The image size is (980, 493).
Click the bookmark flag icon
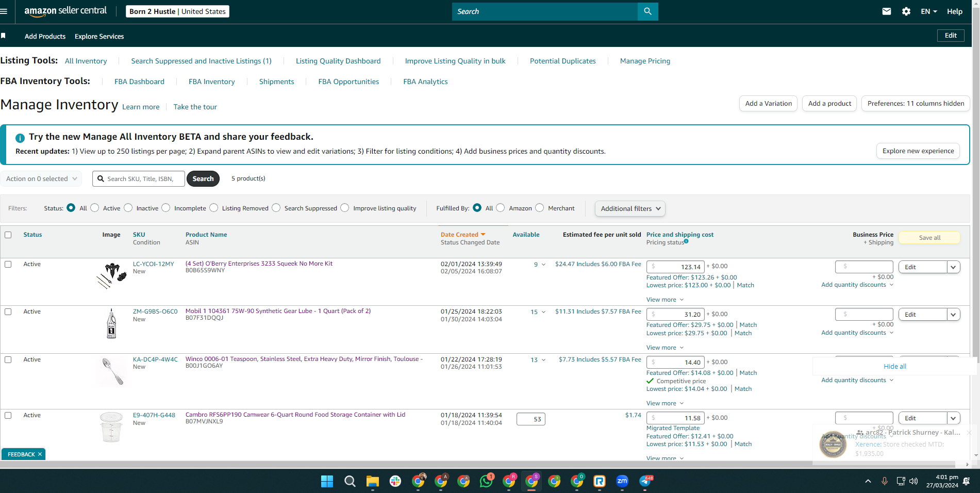click(x=3, y=36)
